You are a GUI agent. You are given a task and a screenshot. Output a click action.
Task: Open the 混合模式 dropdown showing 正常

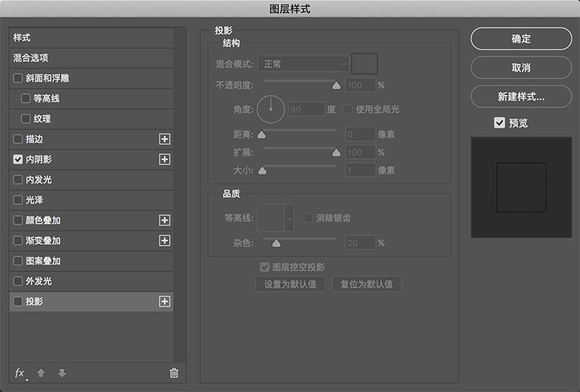pyautogui.click(x=304, y=64)
